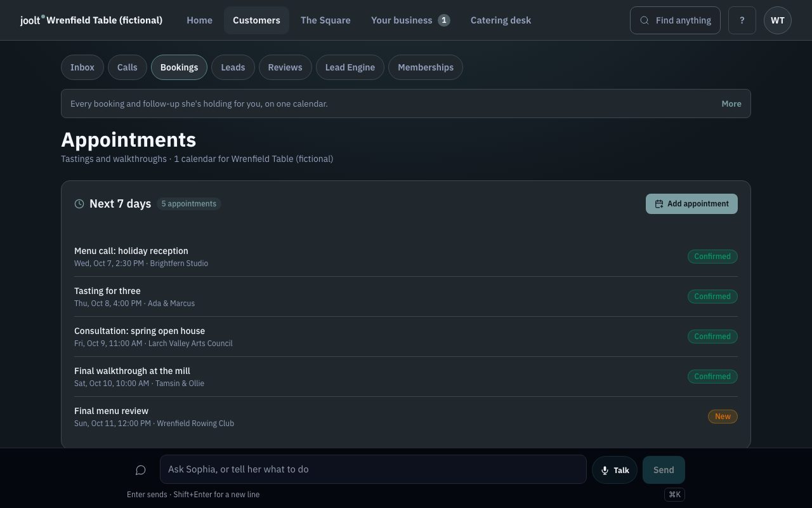
Task: Select the Memberships tab
Action: [426, 67]
